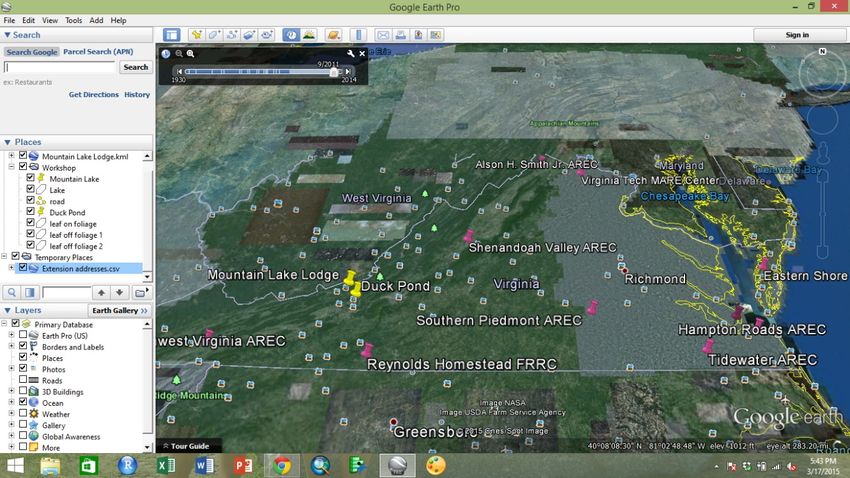Switch to Parcel Search (APN) tab

click(x=98, y=51)
